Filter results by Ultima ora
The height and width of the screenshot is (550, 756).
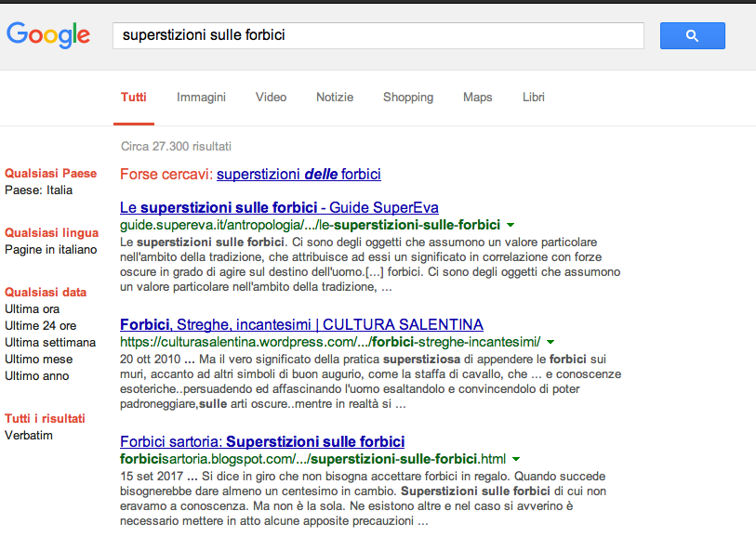[33, 309]
